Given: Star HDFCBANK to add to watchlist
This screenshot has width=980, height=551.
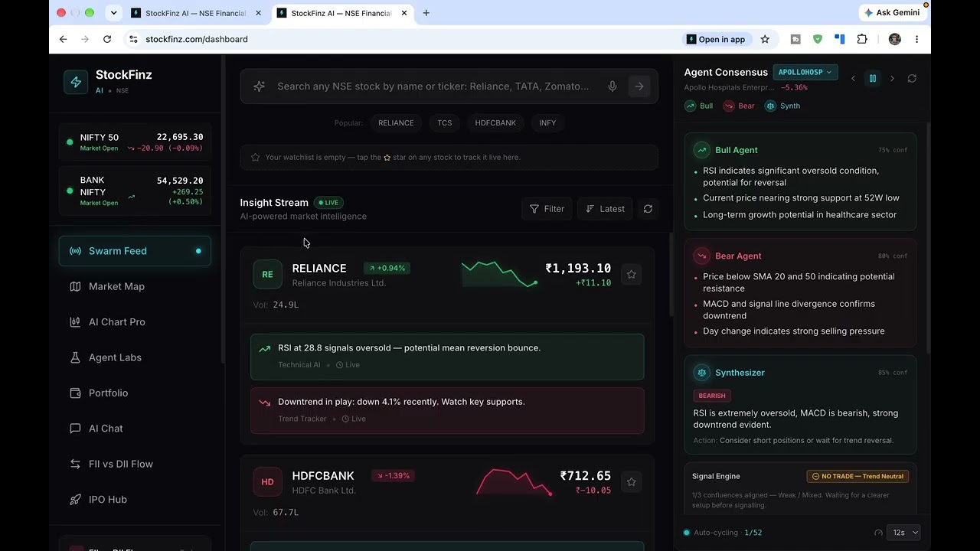Looking at the screenshot, I should click(x=632, y=481).
